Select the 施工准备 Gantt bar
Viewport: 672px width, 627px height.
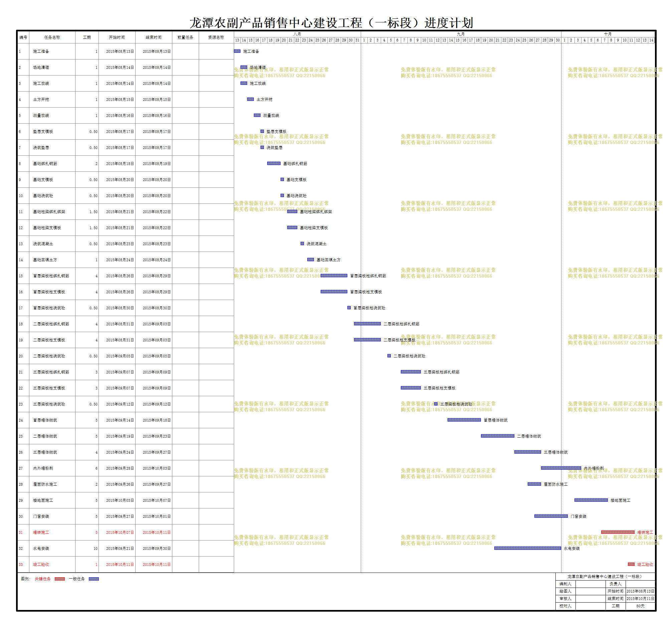coord(237,51)
